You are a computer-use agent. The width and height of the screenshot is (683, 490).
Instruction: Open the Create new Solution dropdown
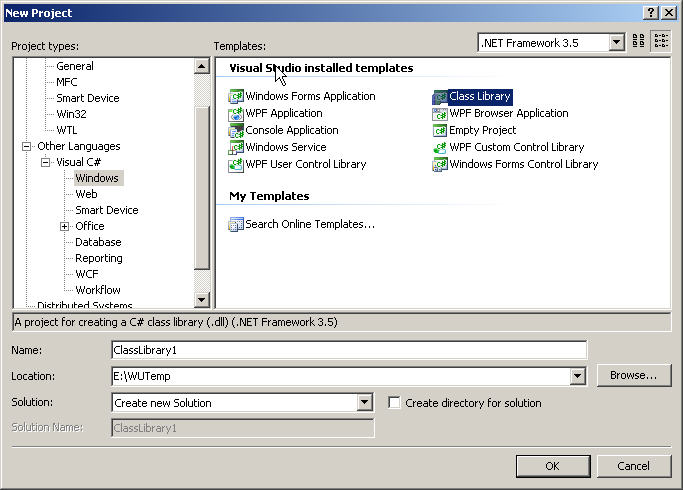pos(364,402)
